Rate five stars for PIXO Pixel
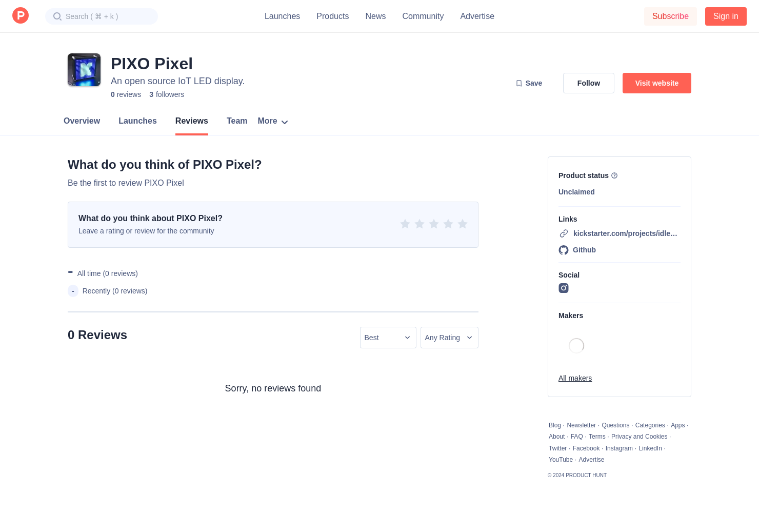Image resolution: width=759 pixels, height=532 pixels. point(463,224)
